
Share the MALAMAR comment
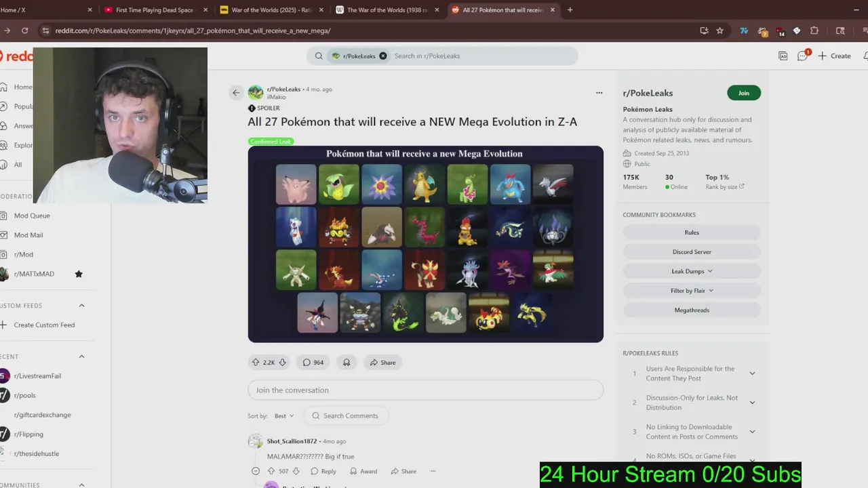403,471
